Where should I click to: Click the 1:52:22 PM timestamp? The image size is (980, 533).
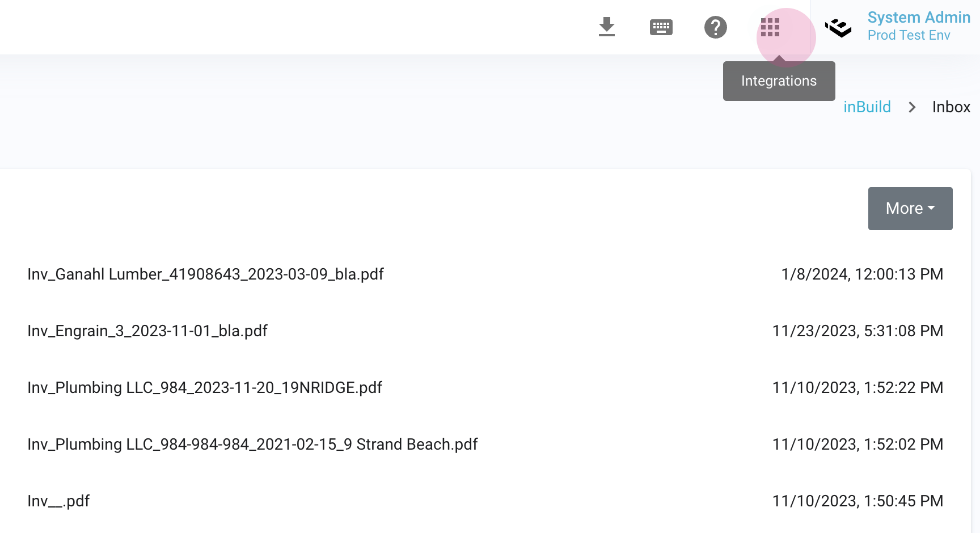coord(857,388)
